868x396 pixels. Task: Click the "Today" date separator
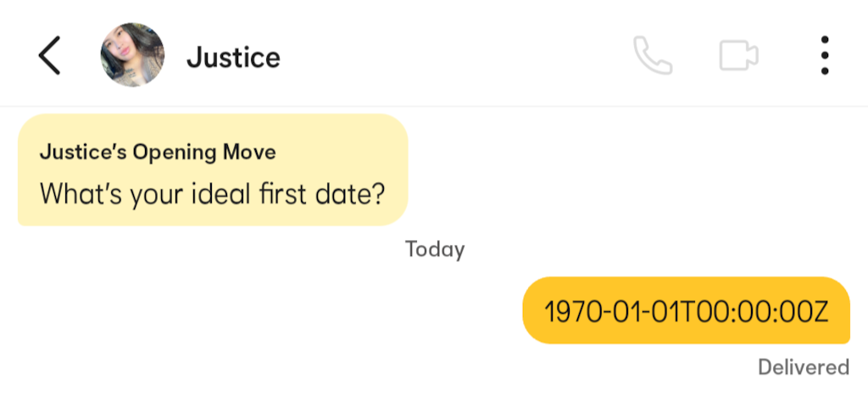[435, 249]
